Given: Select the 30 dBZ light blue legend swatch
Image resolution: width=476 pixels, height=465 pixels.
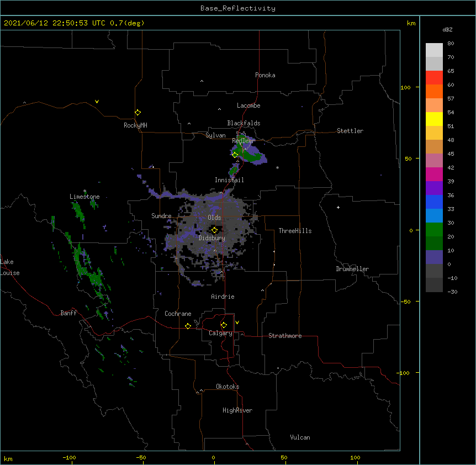Looking at the screenshot, I should (434, 216).
